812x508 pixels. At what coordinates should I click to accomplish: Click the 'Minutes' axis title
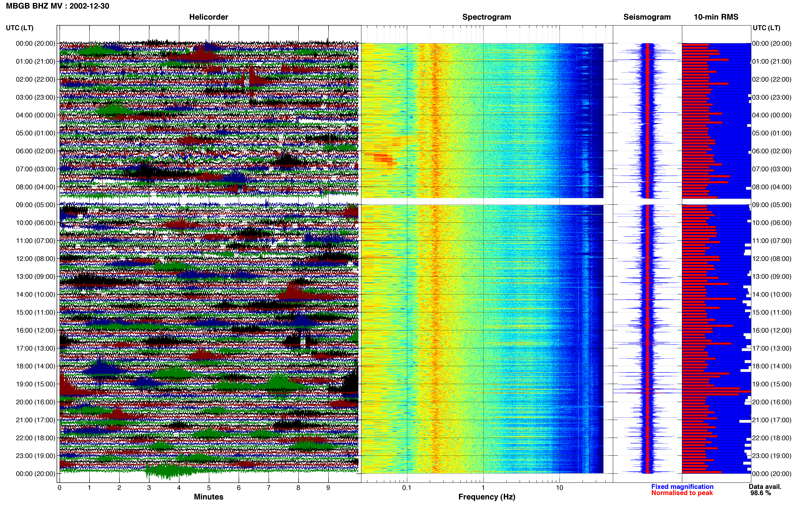[209, 497]
